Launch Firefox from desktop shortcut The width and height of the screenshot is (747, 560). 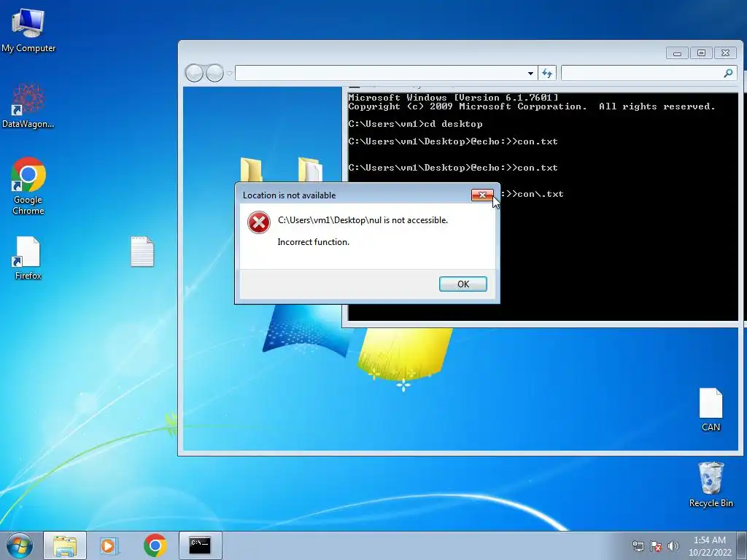point(28,257)
